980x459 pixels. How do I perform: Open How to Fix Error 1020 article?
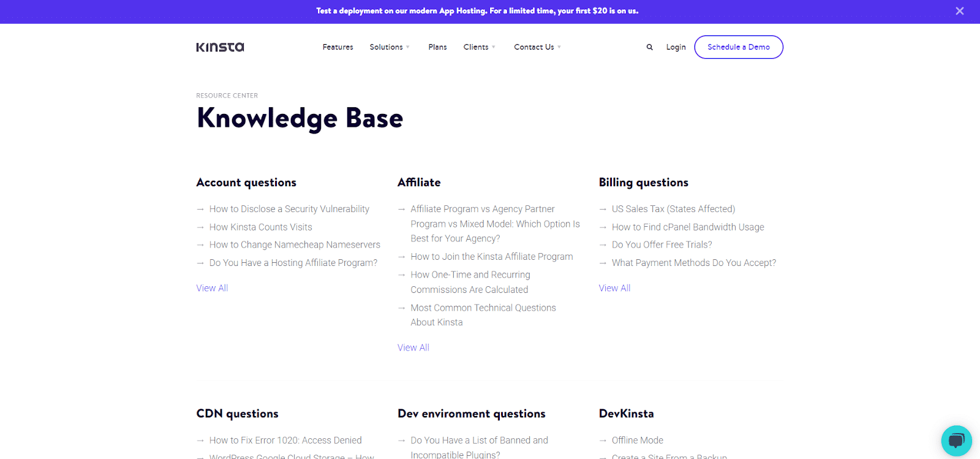coord(285,440)
